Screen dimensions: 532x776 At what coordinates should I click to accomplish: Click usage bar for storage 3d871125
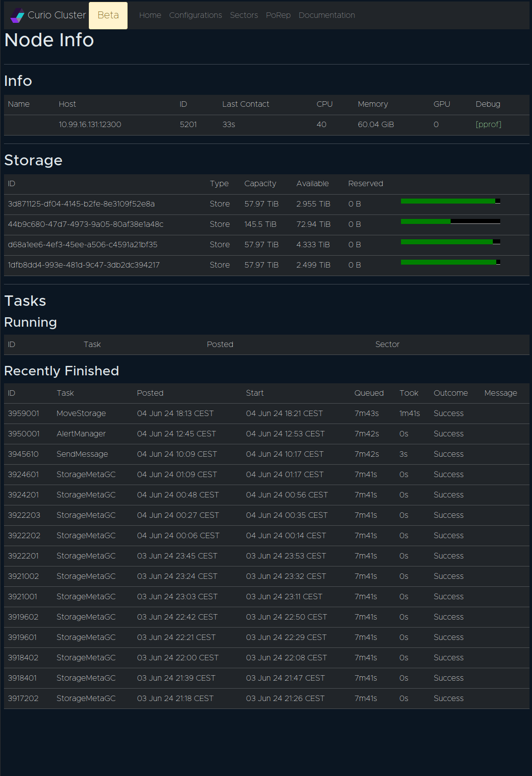click(x=450, y=201)
